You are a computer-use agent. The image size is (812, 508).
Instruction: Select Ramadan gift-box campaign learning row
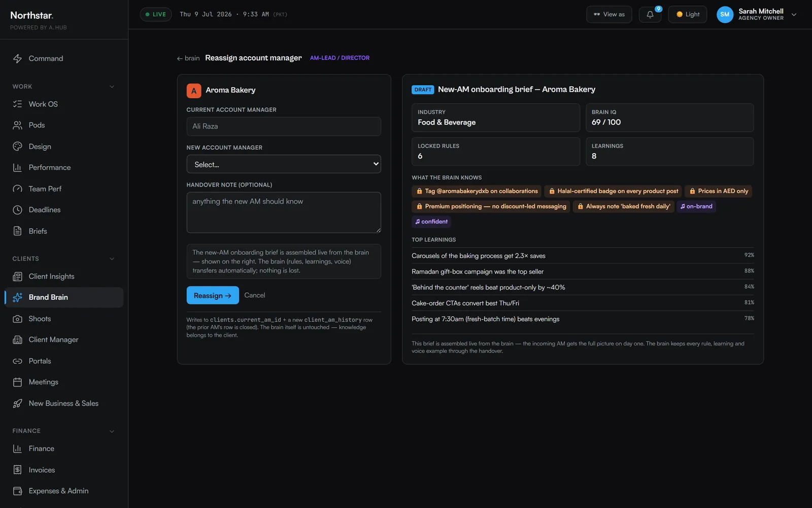pyautogui.click(x=583, y=271)
